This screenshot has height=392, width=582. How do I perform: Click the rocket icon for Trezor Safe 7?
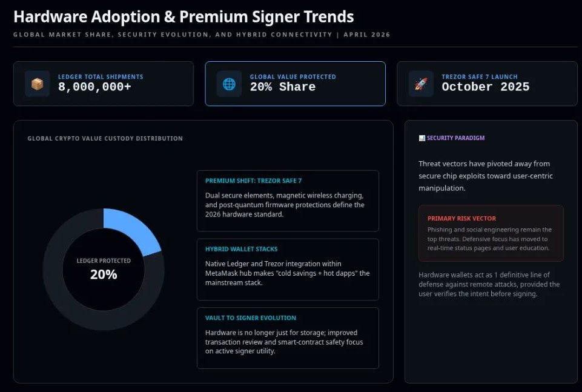pos(421,84)
